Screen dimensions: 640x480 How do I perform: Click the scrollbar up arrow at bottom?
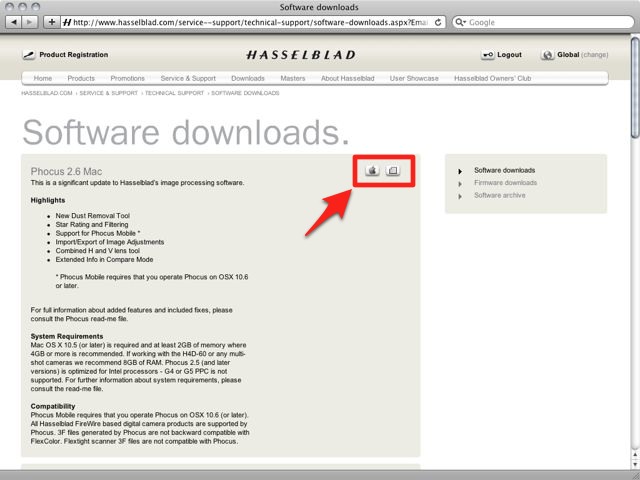click(x=635, y=455)
